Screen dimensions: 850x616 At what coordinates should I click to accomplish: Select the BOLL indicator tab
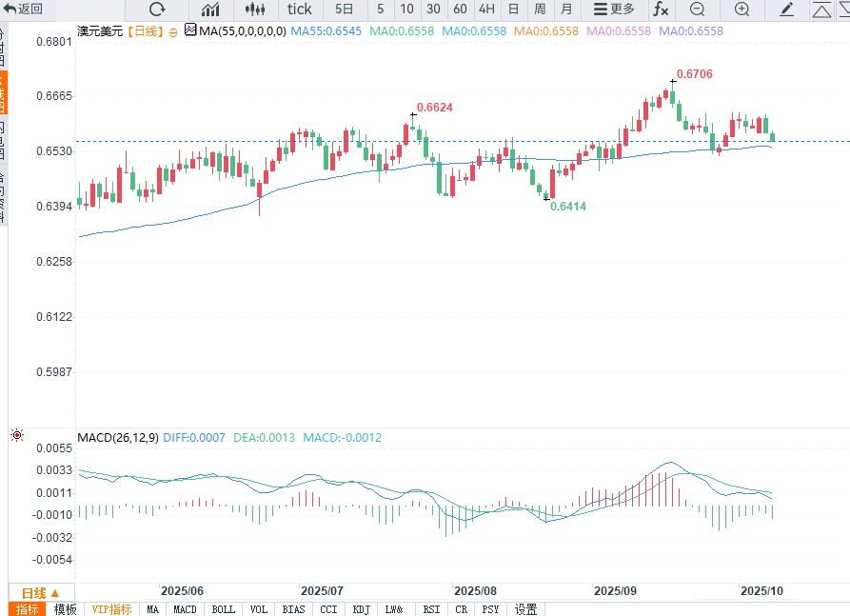pos(223,609)
